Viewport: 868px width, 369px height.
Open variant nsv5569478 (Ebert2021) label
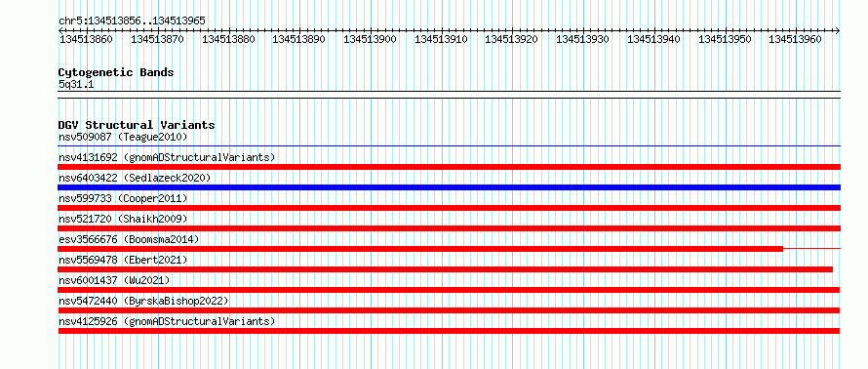pyautogui.click(x=123, y=260)
